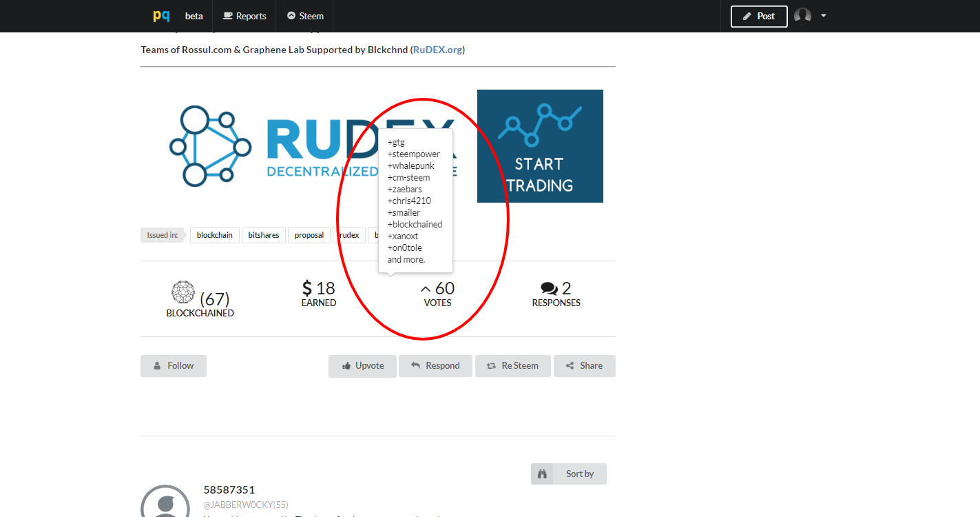Click the 60 votes counter
980x517 pixels.
438,288
